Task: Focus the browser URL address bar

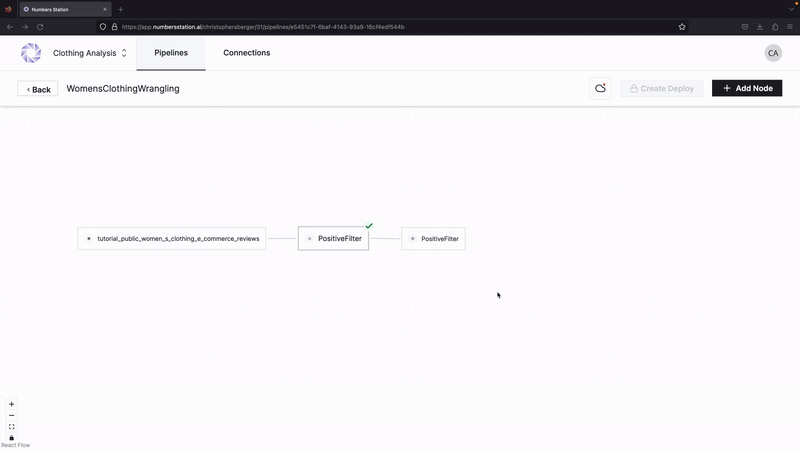Action: [x=393, y=27]
